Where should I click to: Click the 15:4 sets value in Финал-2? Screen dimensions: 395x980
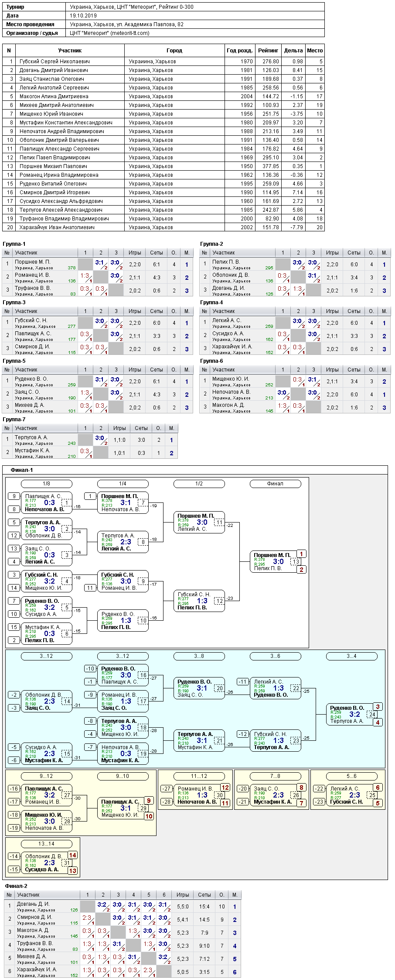click(x=204, y=907)
